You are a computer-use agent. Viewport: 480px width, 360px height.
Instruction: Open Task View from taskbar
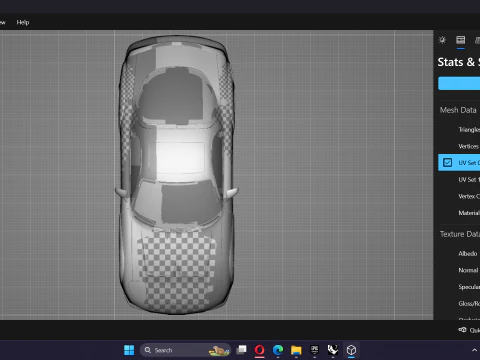click(241, 350)
